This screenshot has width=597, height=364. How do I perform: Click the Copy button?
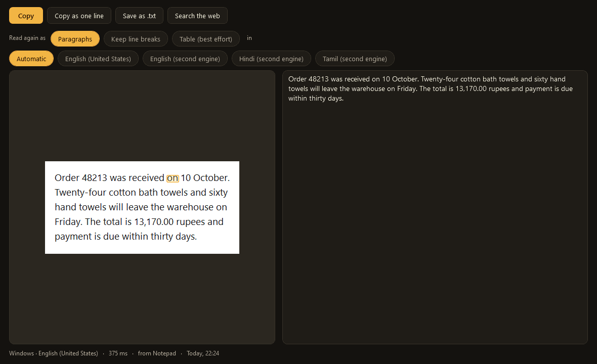tap(26, 16)
